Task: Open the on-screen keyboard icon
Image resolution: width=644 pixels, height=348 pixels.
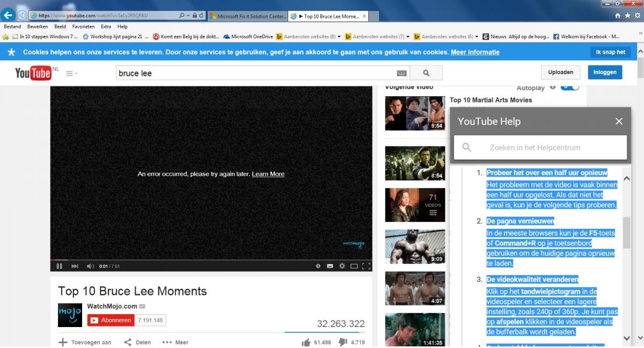Action: [x=401, y=73]
